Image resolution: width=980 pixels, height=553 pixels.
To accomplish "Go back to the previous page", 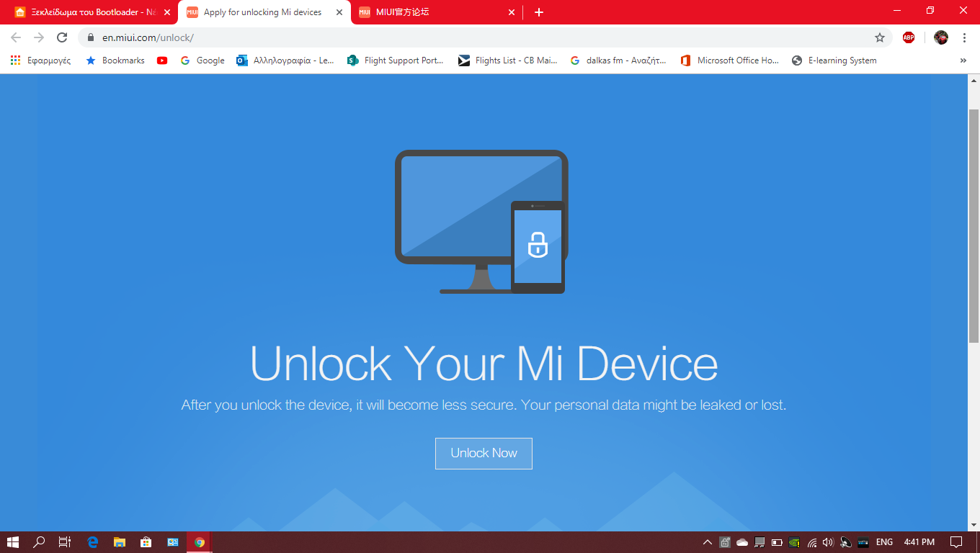I will (16, 37).
